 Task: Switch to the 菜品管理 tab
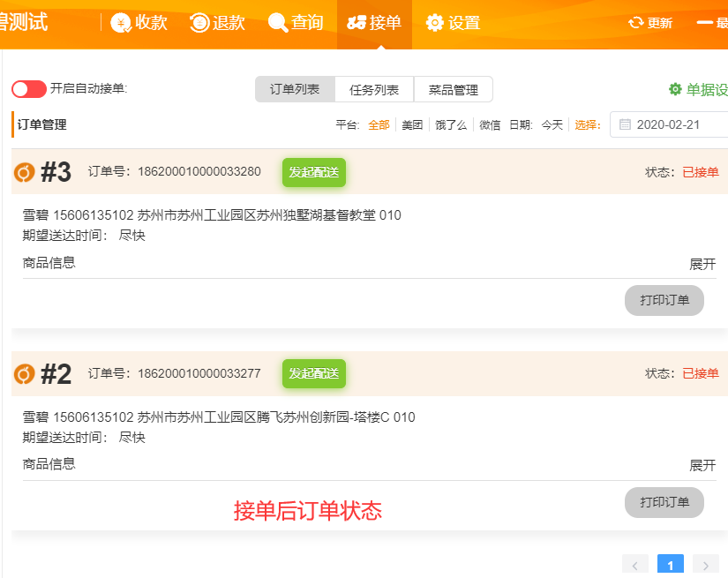(x=453, y=90)
